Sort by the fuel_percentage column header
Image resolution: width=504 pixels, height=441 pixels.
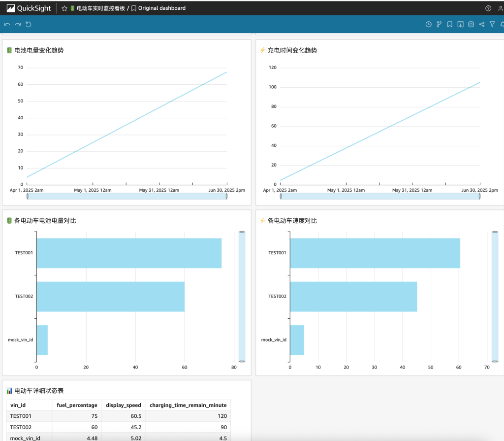(x=77, y=405)
